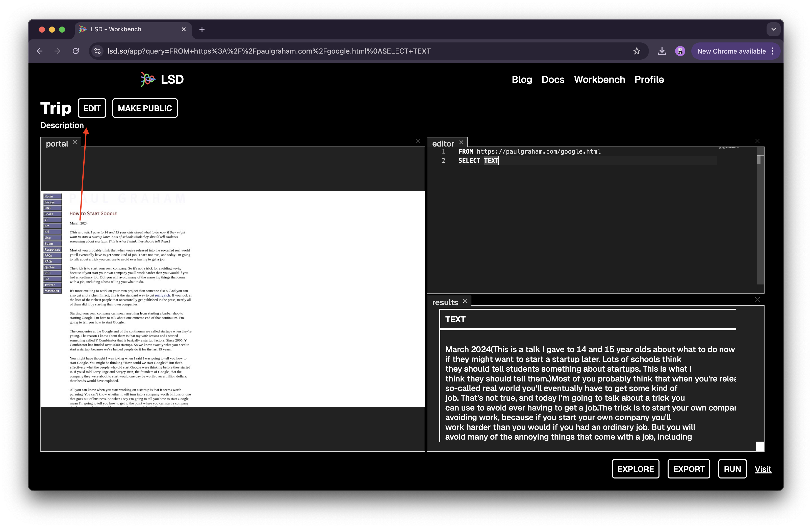
Task: Click the portal tab label
Action: point(56,143)
